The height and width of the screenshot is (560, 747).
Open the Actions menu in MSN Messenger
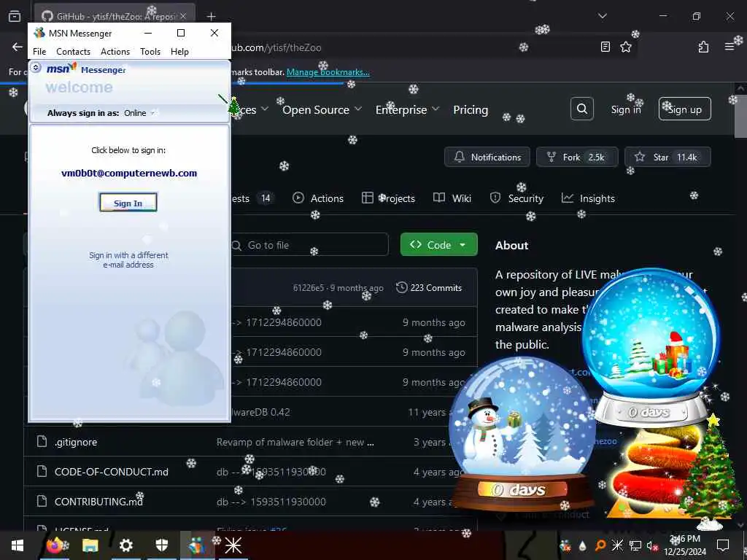115,52
